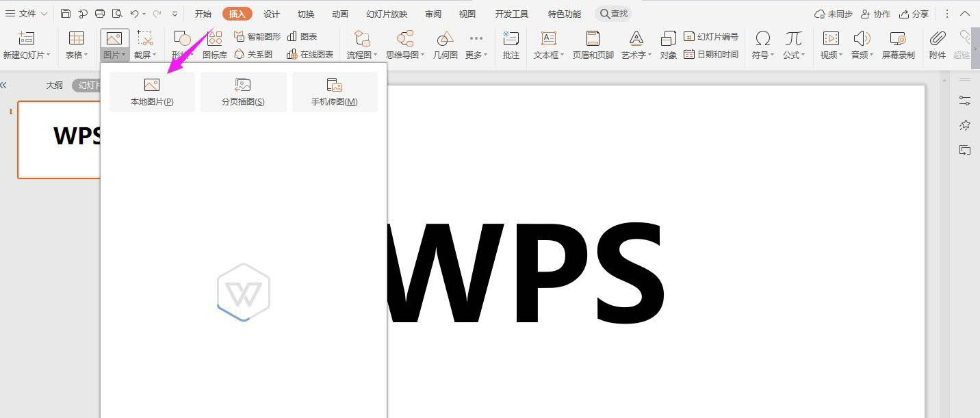The image size is (980, 418).
Task: Click the Undo arrow icon
Action: (x=135, y=14)
